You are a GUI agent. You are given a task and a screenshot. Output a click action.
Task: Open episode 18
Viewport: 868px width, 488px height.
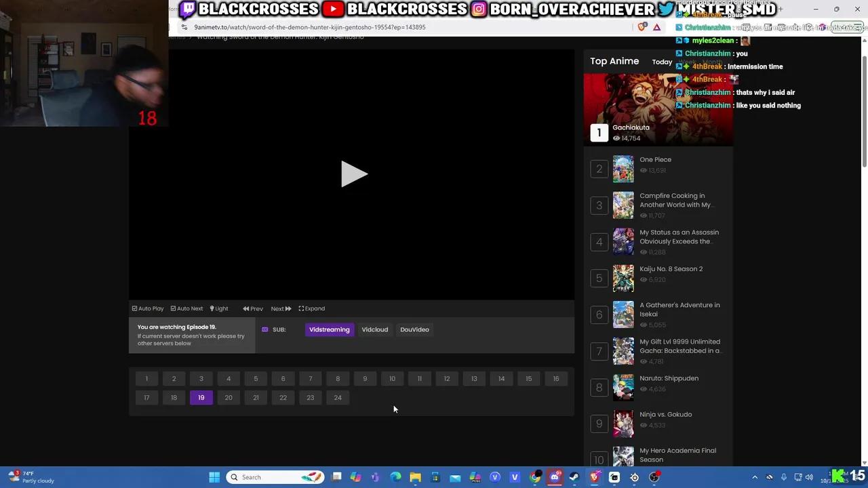(174, 398)
